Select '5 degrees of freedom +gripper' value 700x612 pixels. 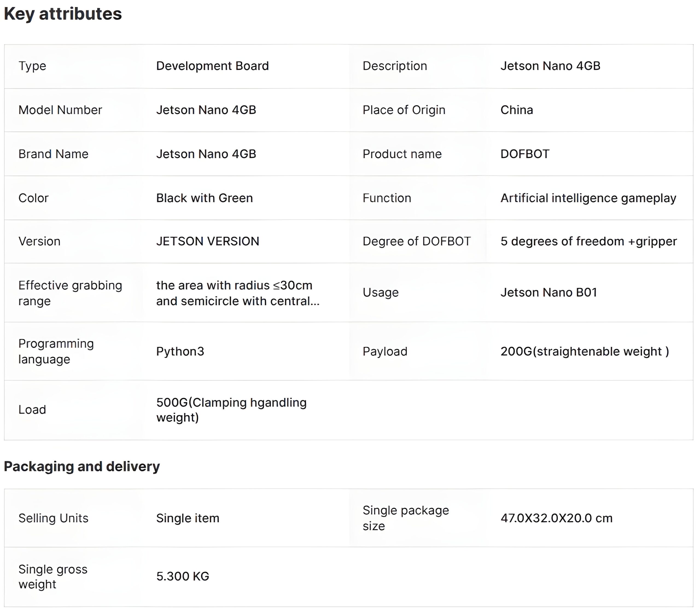pos(589,241)
